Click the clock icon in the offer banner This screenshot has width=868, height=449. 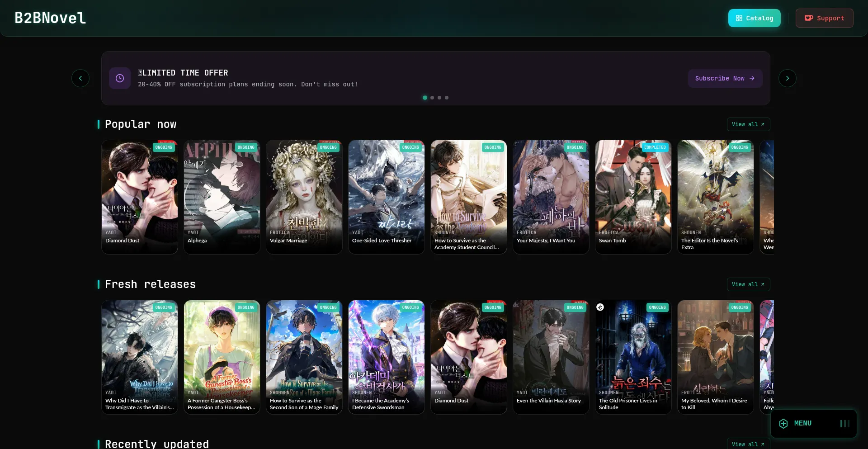(x=120, y=78)
